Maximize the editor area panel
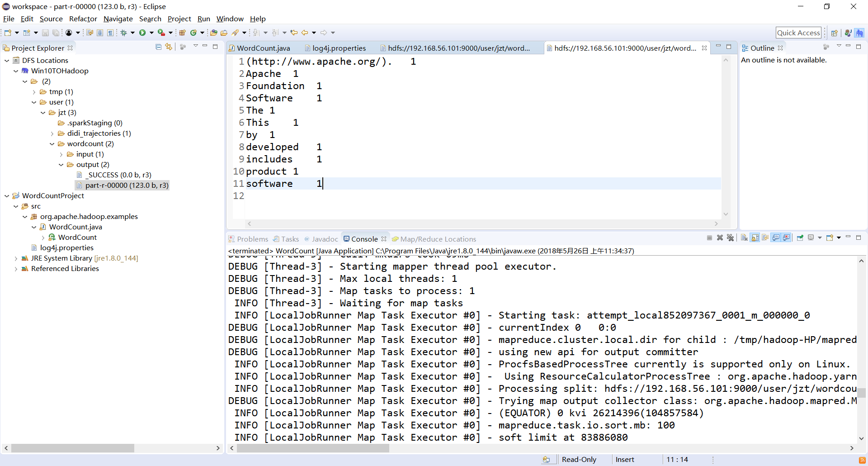The image size is (868, 466). (x=729, y=46)
